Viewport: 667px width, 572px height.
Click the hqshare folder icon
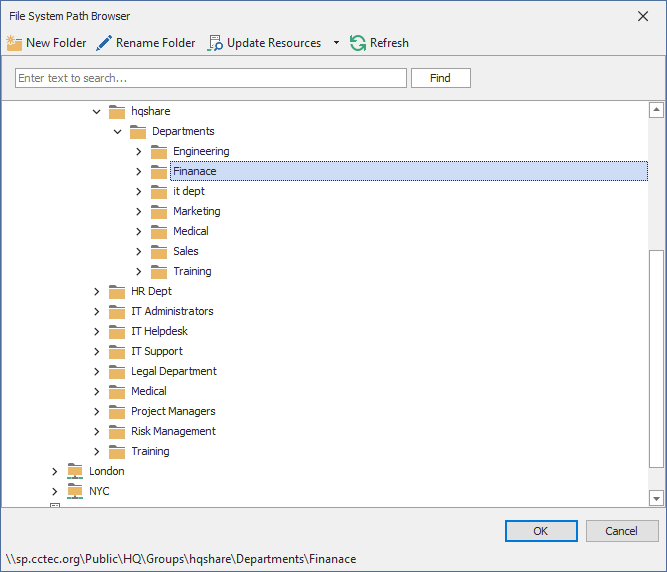pos(117,111)
